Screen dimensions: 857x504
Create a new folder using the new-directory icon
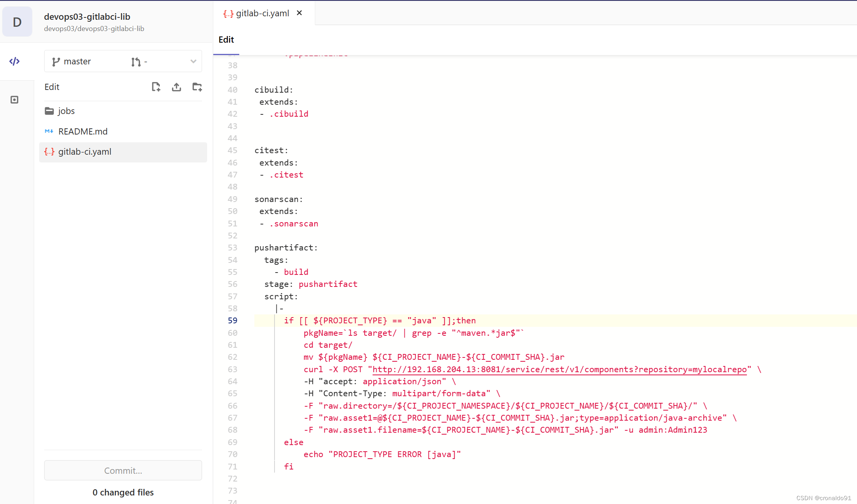[197, 87]
